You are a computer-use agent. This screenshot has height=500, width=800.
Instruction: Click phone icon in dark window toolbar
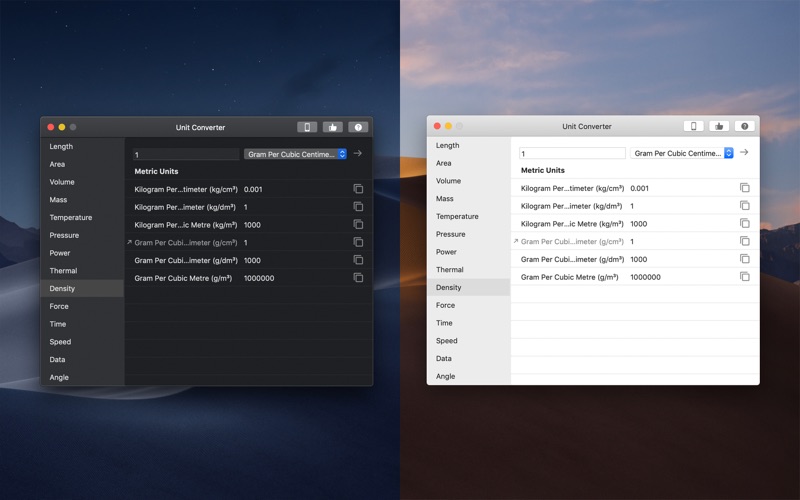307,127
